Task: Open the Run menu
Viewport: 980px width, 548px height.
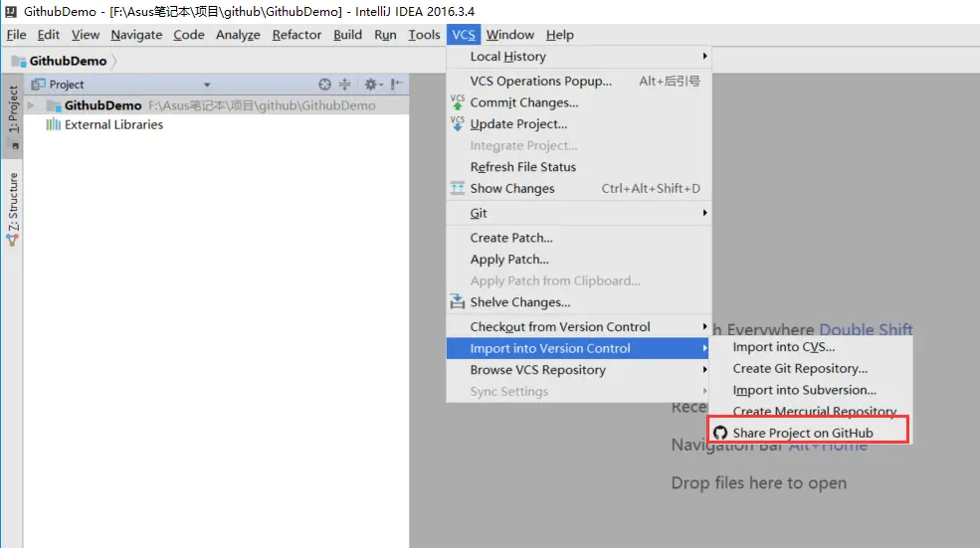Action: [385, 35]
